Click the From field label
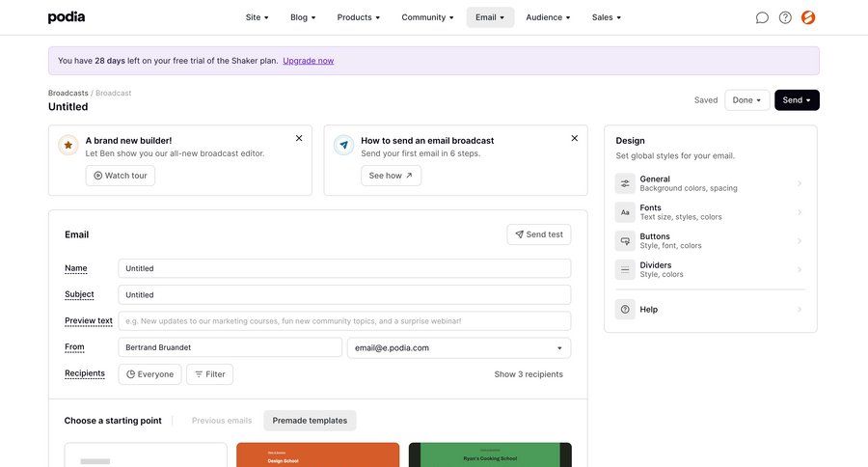The width and height of the screenshot is (868, 467). [74, 346]
